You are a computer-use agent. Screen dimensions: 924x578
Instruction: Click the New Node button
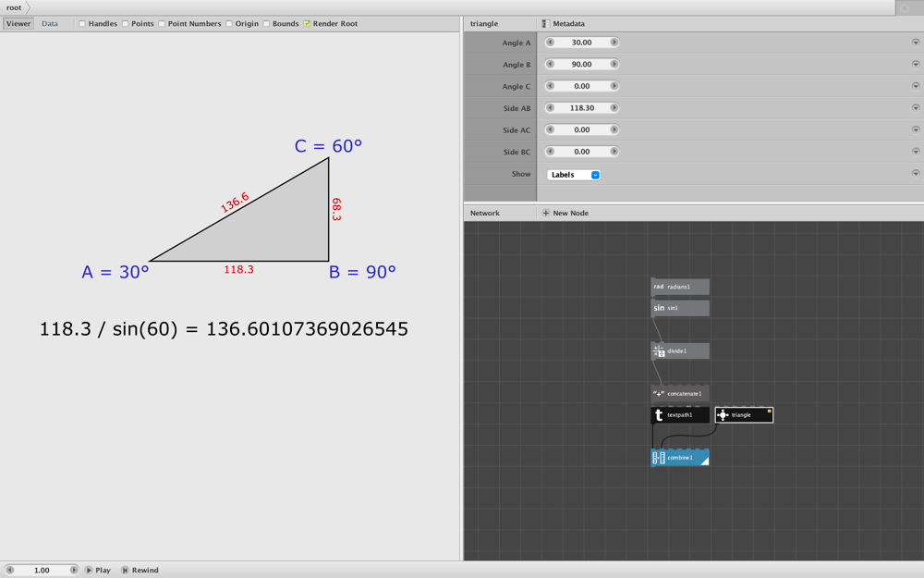pos(565,213)
